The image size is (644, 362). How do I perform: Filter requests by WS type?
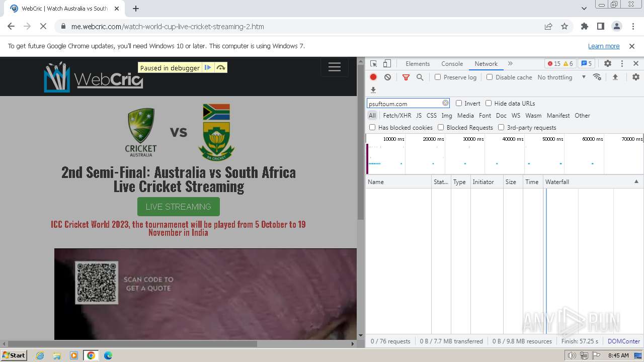(x=516, y=115)
